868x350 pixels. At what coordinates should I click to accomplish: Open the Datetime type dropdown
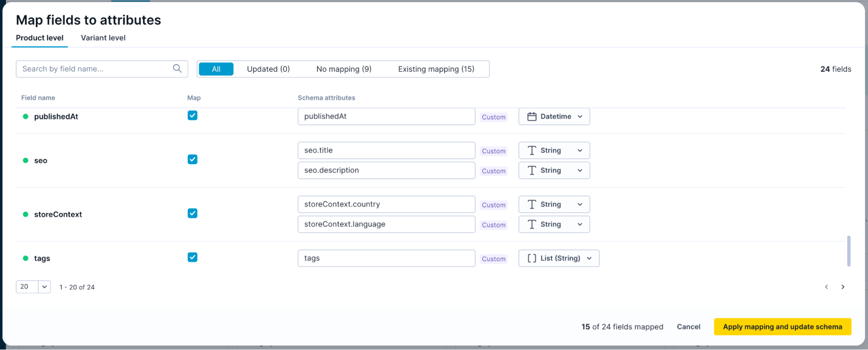(x=554, y=117)
